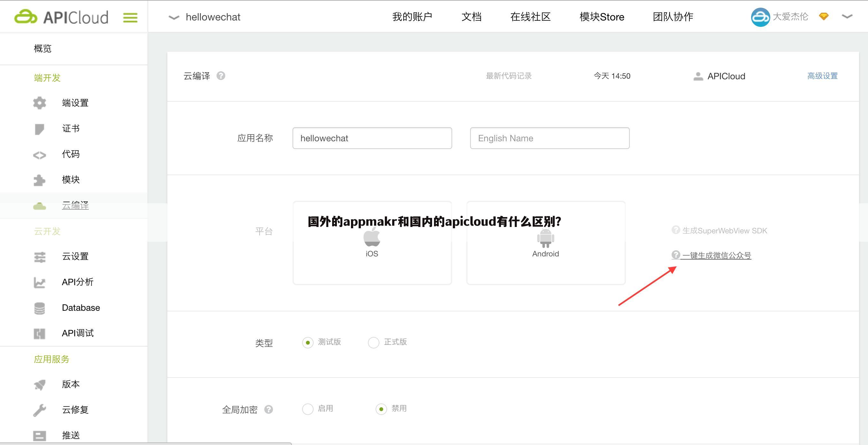Viewport: 868px width, 445px height.
Task: Open 在线社区 in top navigation
Action: pyautogui.click(x=530, y=17)
